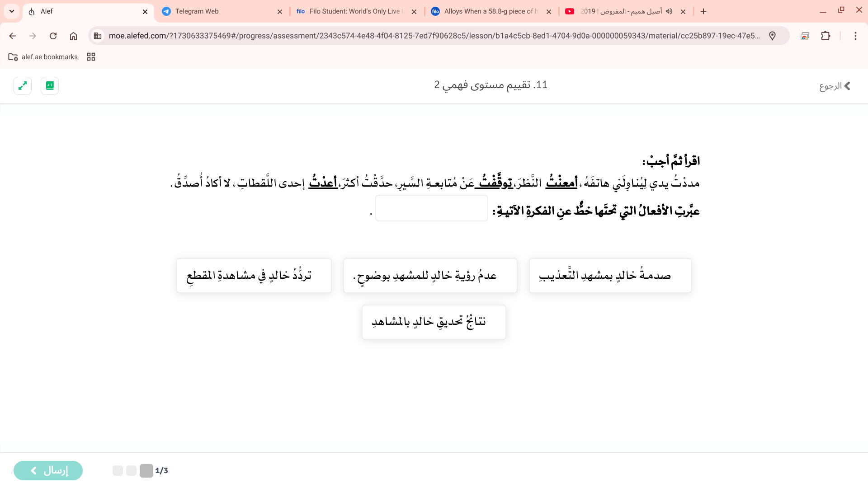Switch to Filo Student tab
Image resolution: width=868 pixels, height=488 pixels.
355,11
